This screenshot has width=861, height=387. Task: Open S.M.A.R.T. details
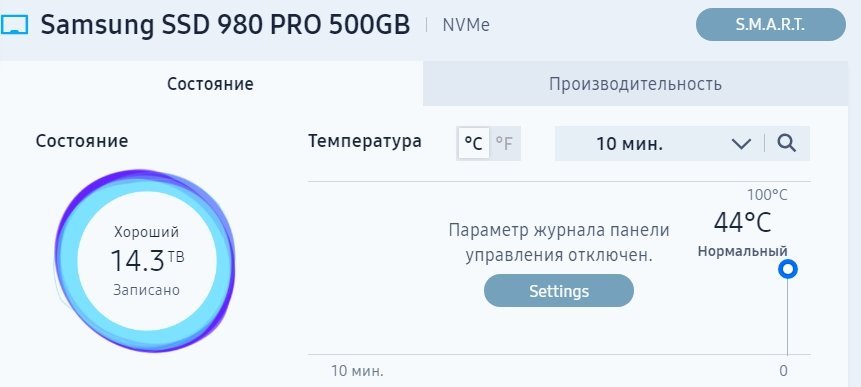pyautogui.click(x=770, y=25)
